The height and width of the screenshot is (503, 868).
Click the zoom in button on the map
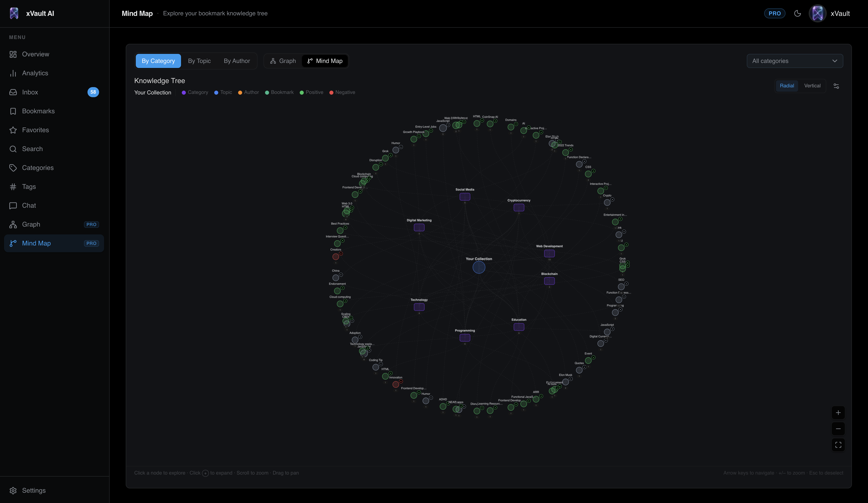838,412
